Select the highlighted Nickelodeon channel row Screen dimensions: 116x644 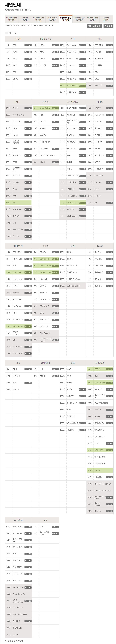point(73,86)
